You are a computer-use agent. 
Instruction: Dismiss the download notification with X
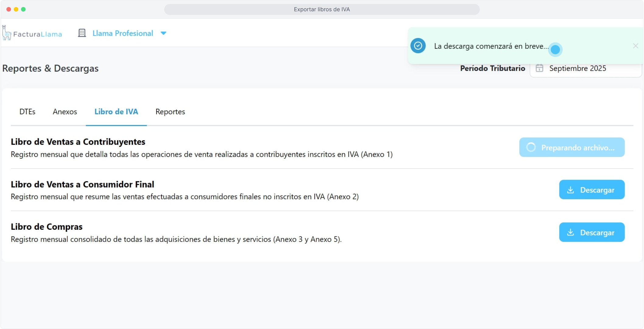(x=635, y=46)
